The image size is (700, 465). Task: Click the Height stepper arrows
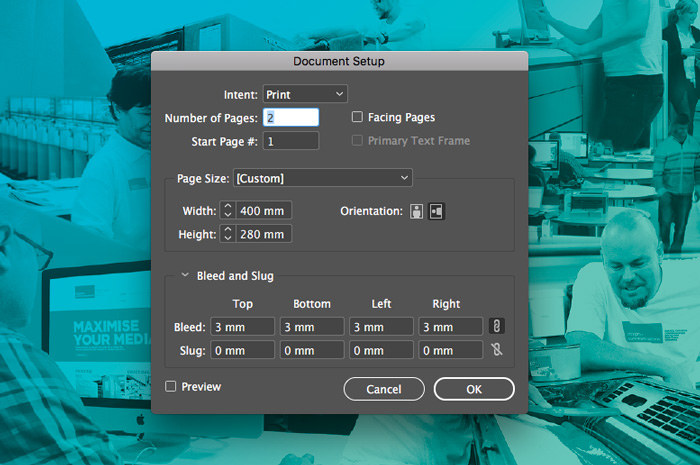[228, 234]
